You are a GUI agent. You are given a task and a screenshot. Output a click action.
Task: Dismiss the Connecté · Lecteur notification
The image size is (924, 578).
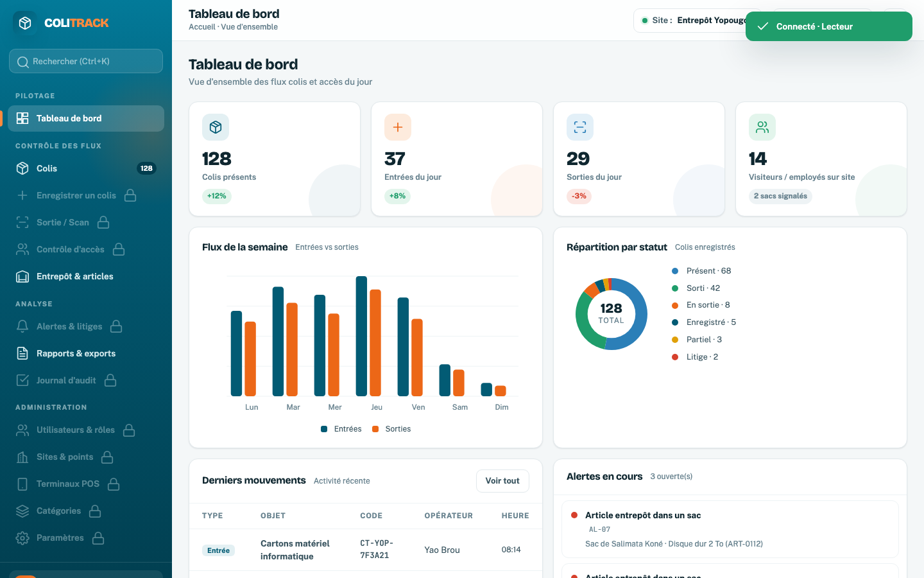[828, 26]
